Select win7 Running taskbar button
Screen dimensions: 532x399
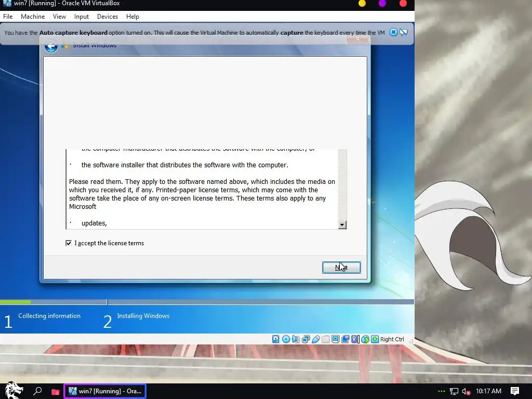(105, 391)
